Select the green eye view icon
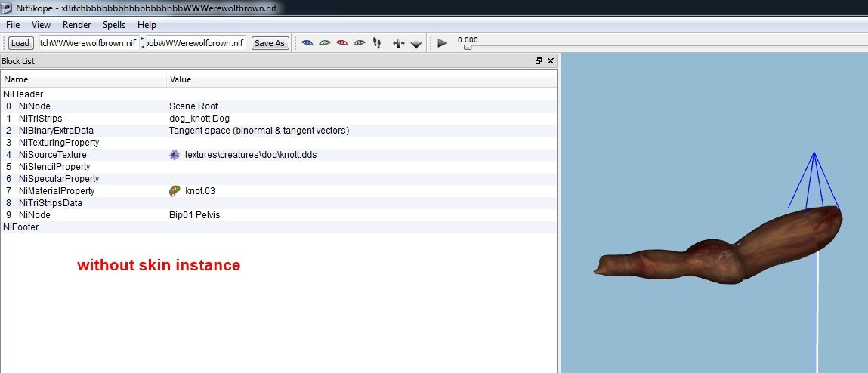The image size is (868, 373). [325, 42]
